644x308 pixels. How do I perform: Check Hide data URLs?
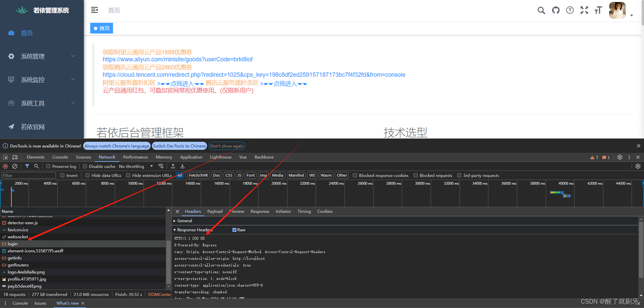click(88, 175)
